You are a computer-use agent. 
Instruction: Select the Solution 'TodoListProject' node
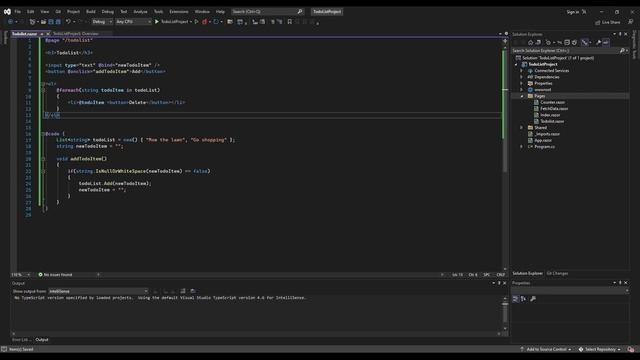tap(555, 58)
